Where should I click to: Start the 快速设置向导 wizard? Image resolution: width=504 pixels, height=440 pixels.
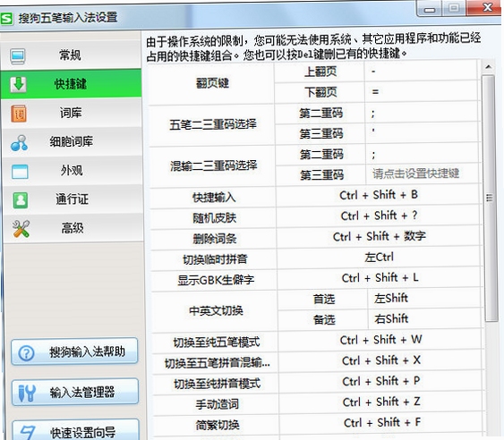tap(76, 430)
